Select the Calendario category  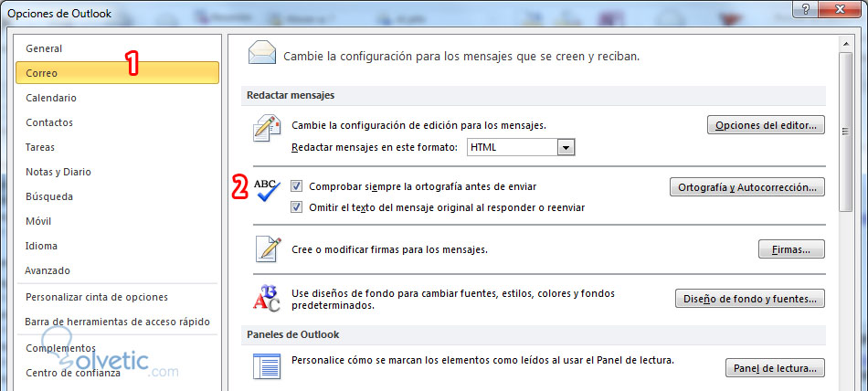[118, 98]
